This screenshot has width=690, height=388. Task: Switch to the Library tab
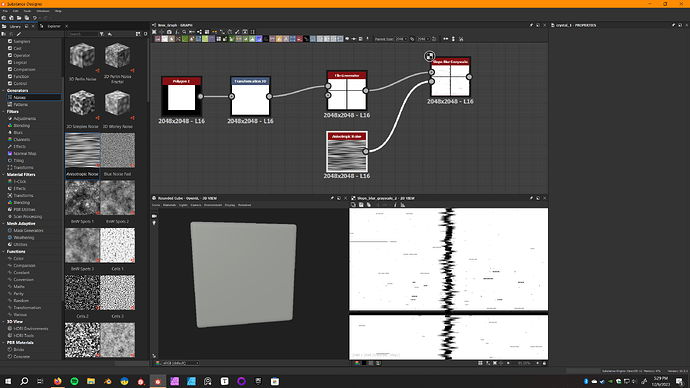[15, 26]
